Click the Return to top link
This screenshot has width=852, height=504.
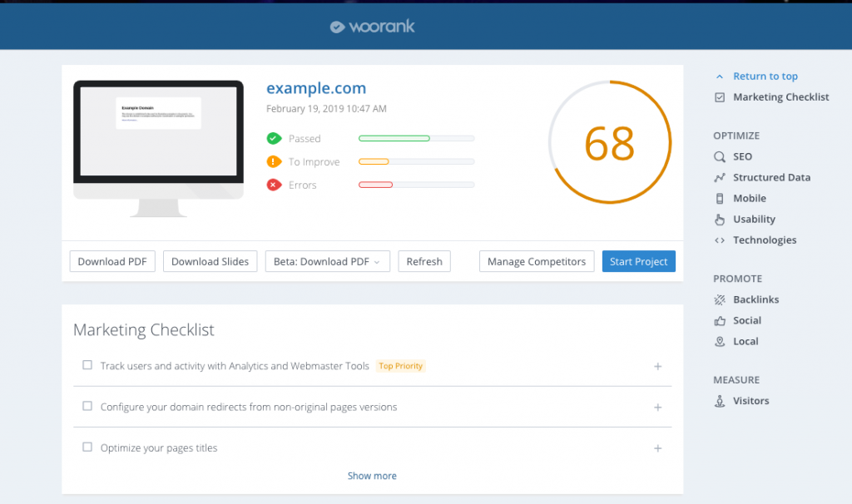pos(765,76)
